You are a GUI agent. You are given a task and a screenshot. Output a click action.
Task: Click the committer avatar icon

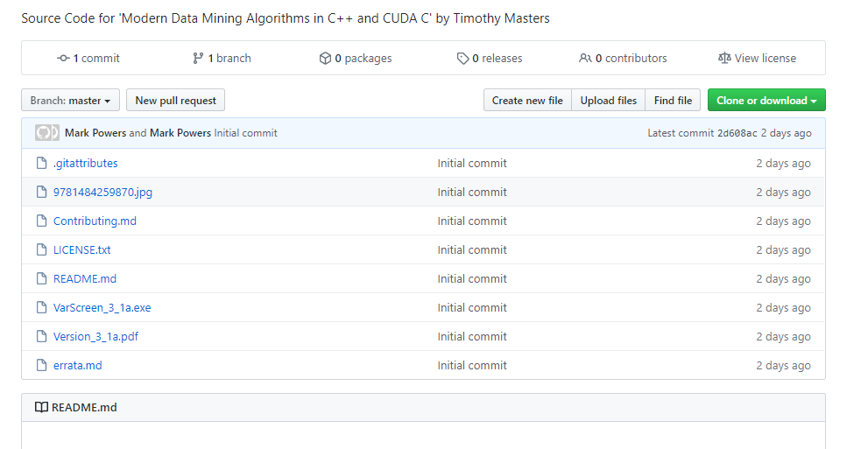46,133
